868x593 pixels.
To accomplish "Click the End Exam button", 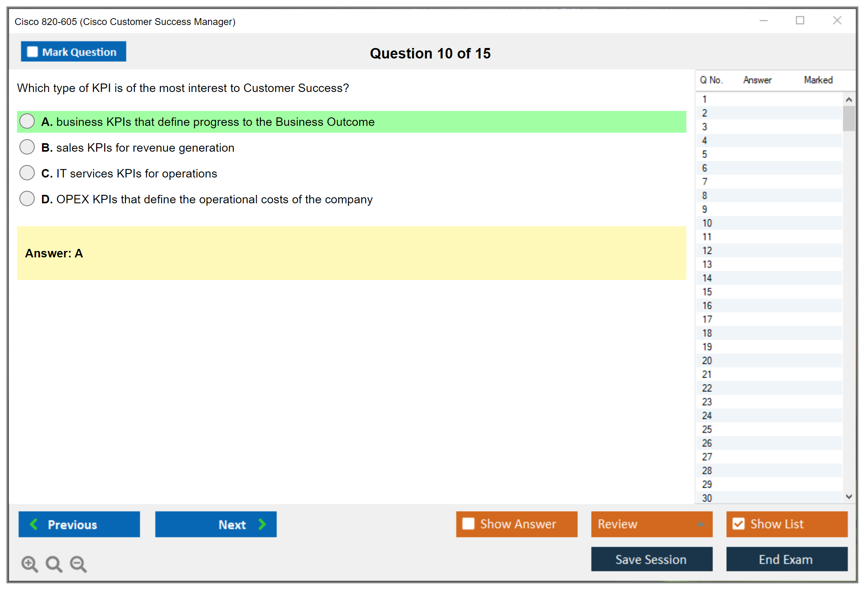I will (x=786, y=559).
